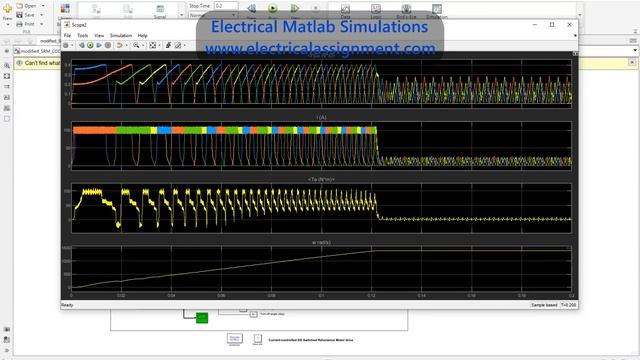Click the image icon in Simulink left palette
This screenshot has width=640, height=360.
[7, 108]
